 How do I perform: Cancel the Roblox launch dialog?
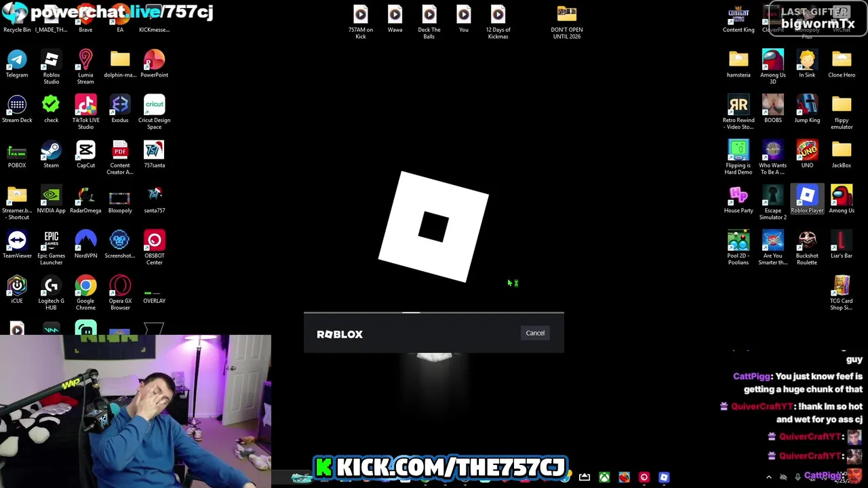[535, 333]
